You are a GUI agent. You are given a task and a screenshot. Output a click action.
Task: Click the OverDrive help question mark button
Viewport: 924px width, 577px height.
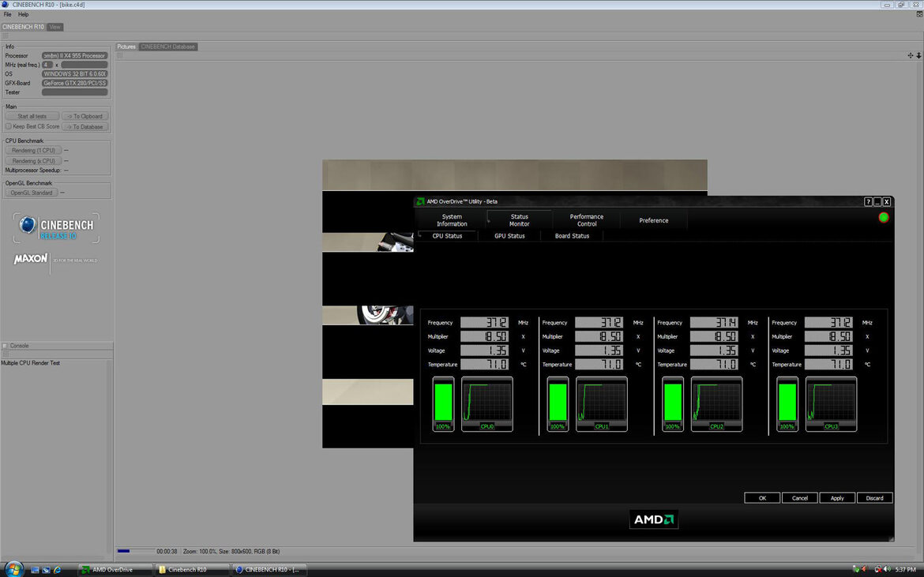tap(868, 201)
